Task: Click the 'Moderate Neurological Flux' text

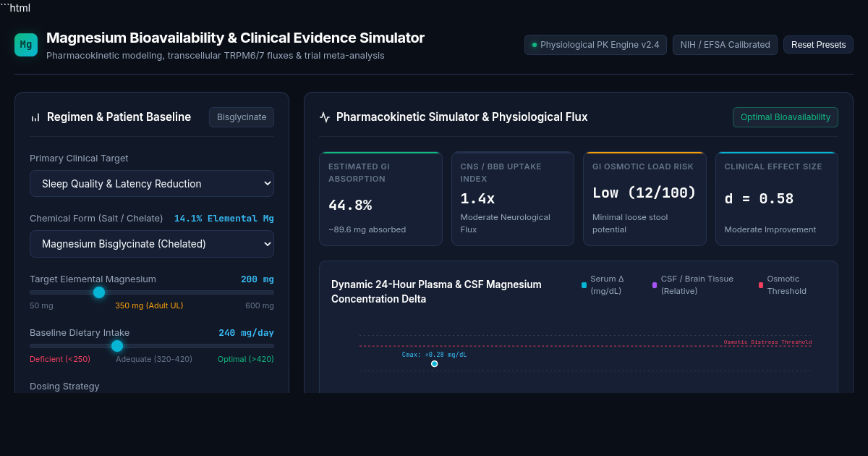Action: pos(506,223)
